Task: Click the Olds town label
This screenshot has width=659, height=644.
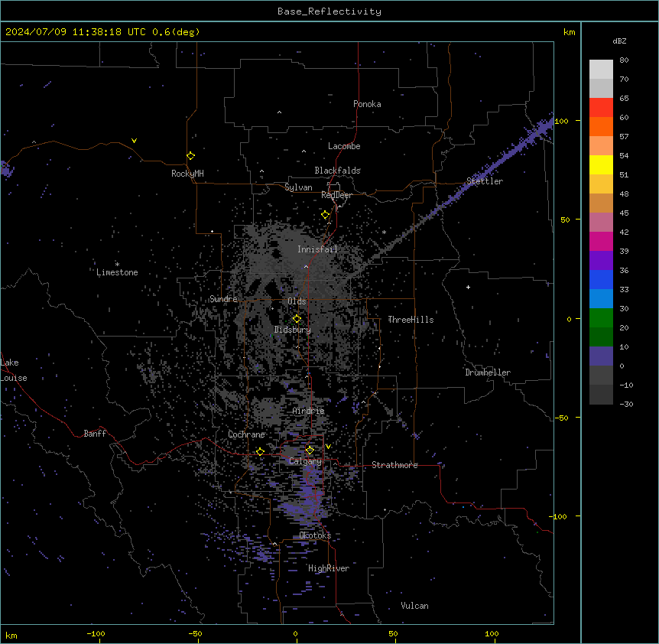Action: [x=297, y=301]
